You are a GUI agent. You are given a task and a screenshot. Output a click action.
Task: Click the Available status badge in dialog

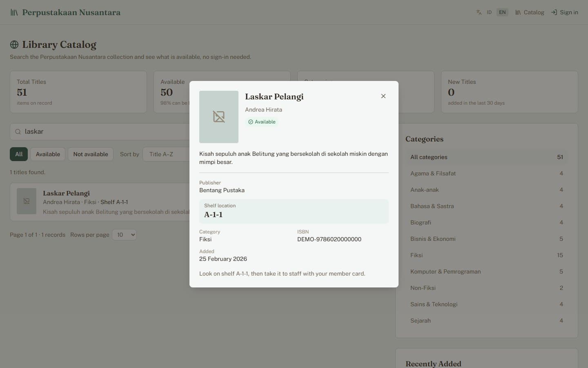point(262,122)
